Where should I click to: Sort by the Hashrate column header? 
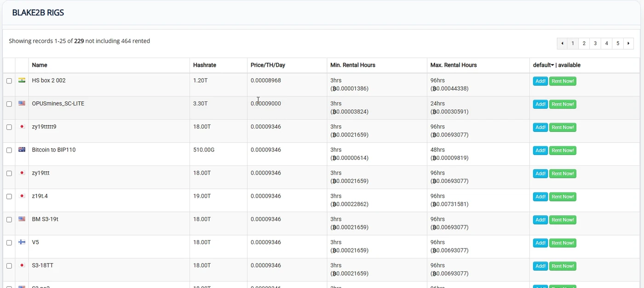tap(205, 65)
